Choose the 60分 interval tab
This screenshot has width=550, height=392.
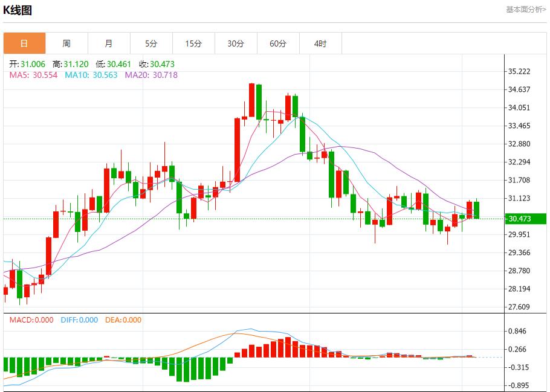click(278, 43)
